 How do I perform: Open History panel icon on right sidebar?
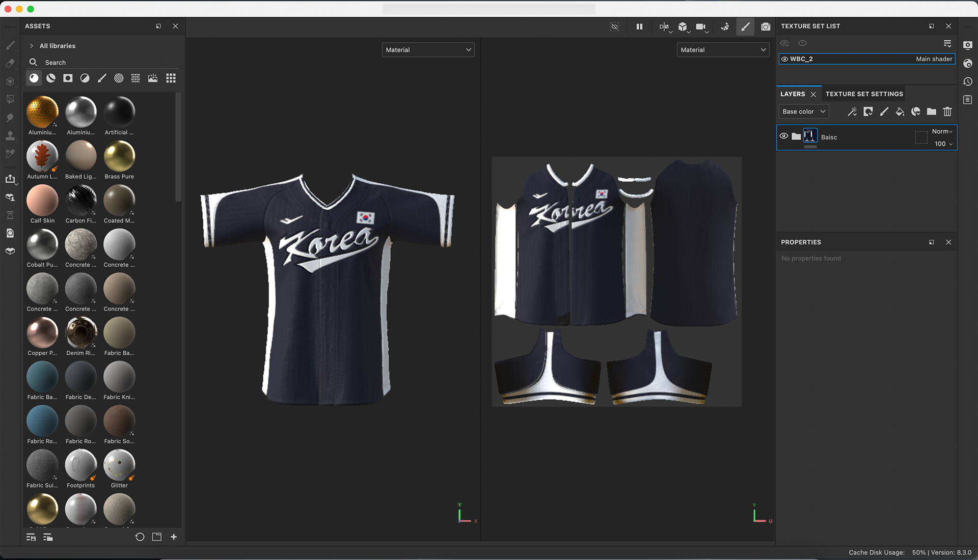(x=968, y=81)
